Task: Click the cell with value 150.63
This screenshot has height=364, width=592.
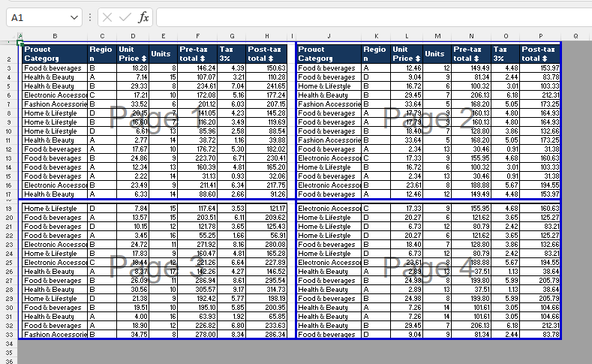Action: (267, 68)
